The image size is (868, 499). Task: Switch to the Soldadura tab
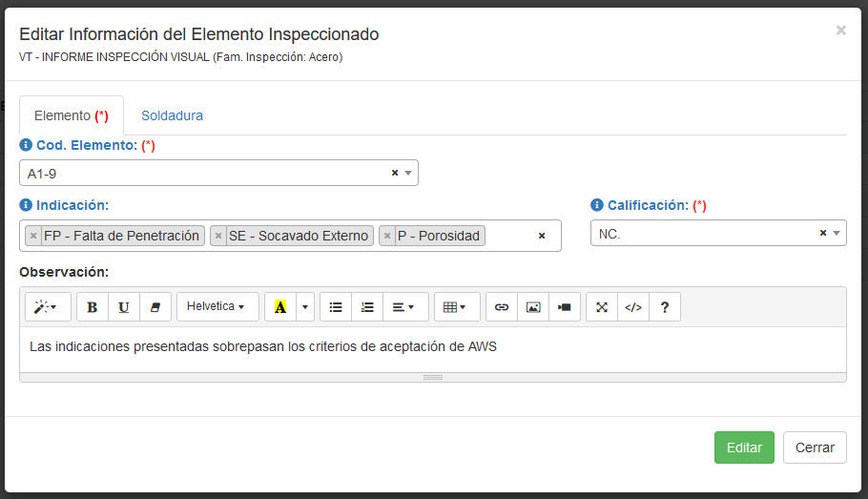pos(172,115)
